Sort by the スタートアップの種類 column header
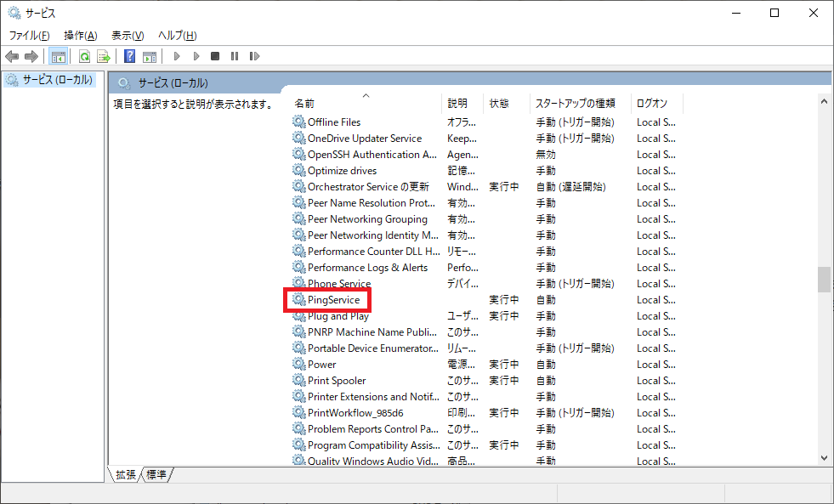The width and height of the screenshot is (834, 504). click(575, 103)
